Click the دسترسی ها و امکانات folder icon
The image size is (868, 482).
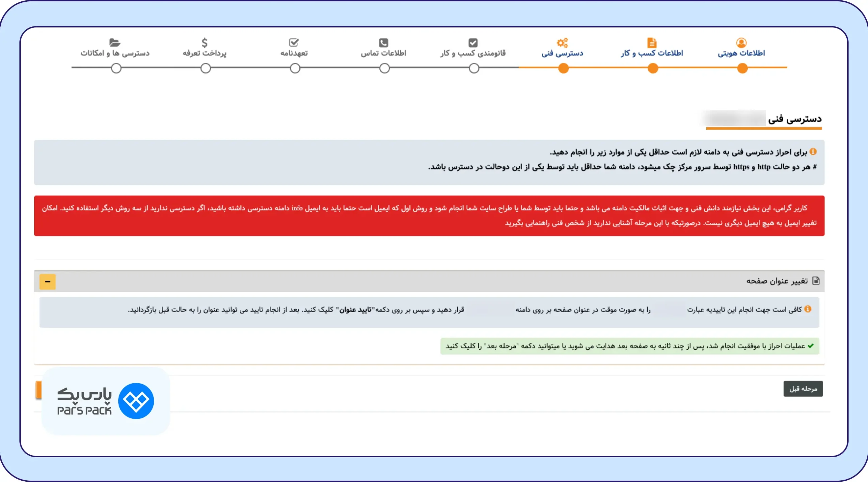(115, 42)
